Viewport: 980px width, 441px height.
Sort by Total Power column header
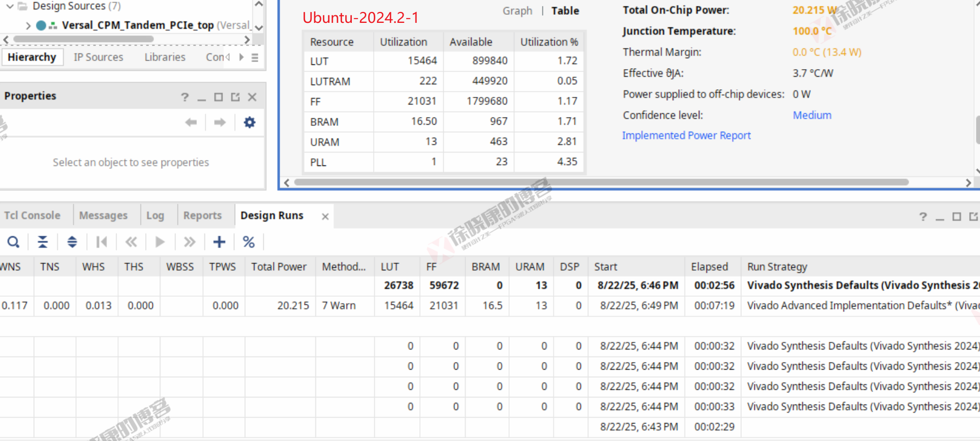point(280,267)
